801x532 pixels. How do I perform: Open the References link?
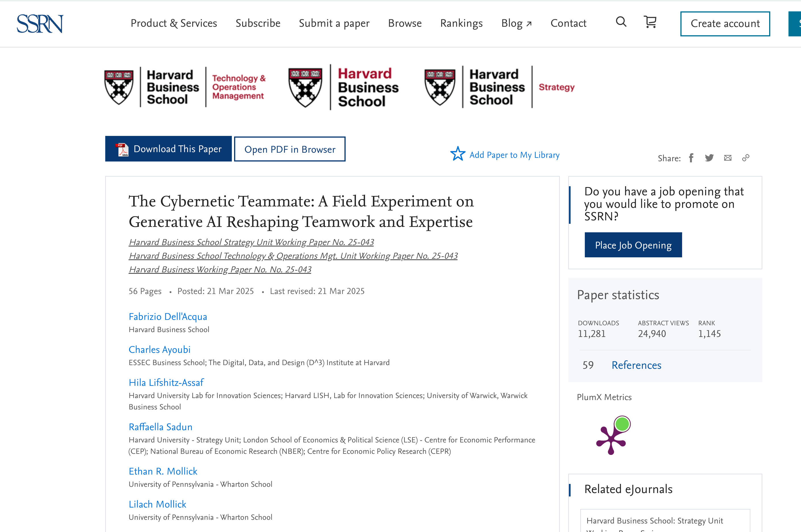point(636,365)
